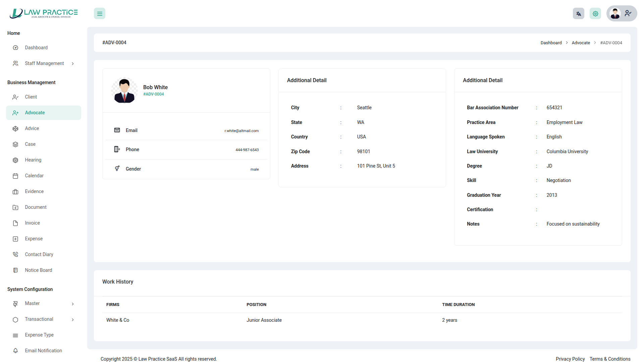Click the Invoice file icon
Viewport: 644px width, 362px height.
[x=15, y=223]
